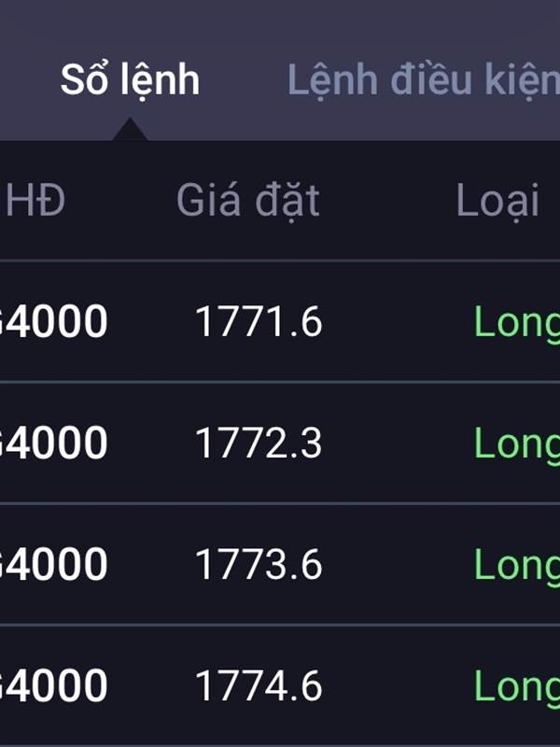This screenshot has width=560, height=747.
Task: Click the contract code beside price 1774.6
Action: [x=54, y=686]
